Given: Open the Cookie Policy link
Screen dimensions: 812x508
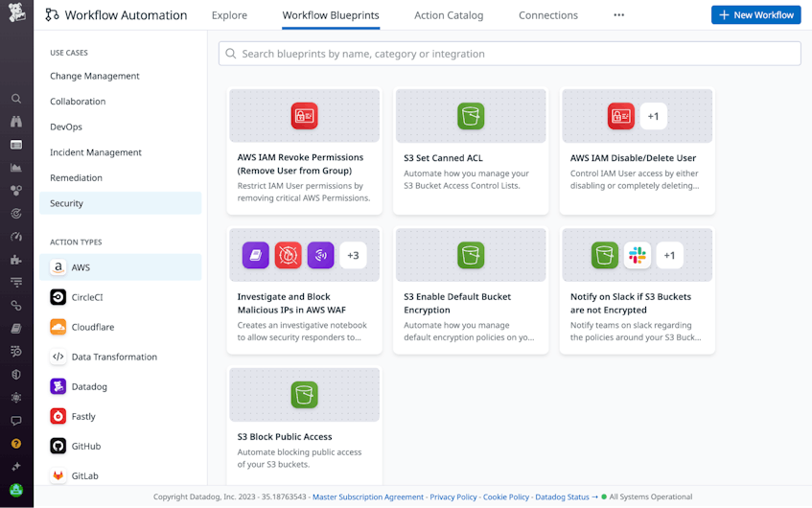Looking at the screenshot, I should [x=506, y=496].
